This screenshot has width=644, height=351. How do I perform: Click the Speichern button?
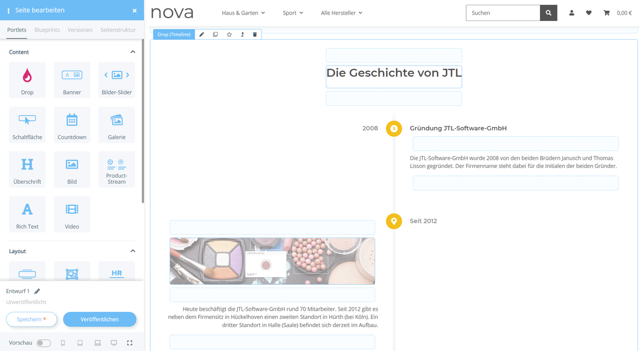[31, 319]
